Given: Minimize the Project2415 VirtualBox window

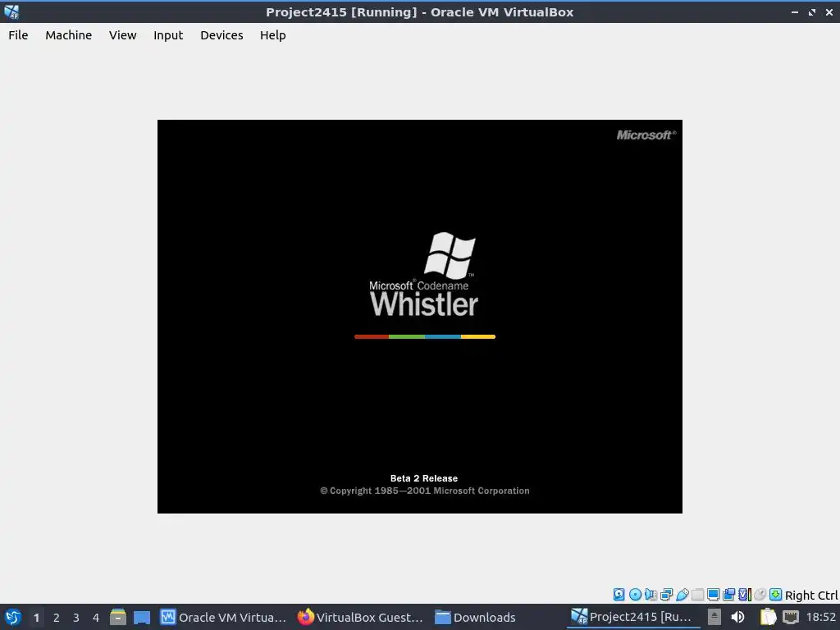Looking at the screenshot, I should pos(794,11).
